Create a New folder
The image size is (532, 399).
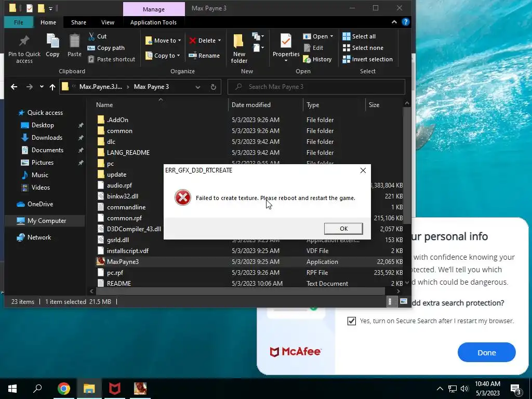pos(239,48)
